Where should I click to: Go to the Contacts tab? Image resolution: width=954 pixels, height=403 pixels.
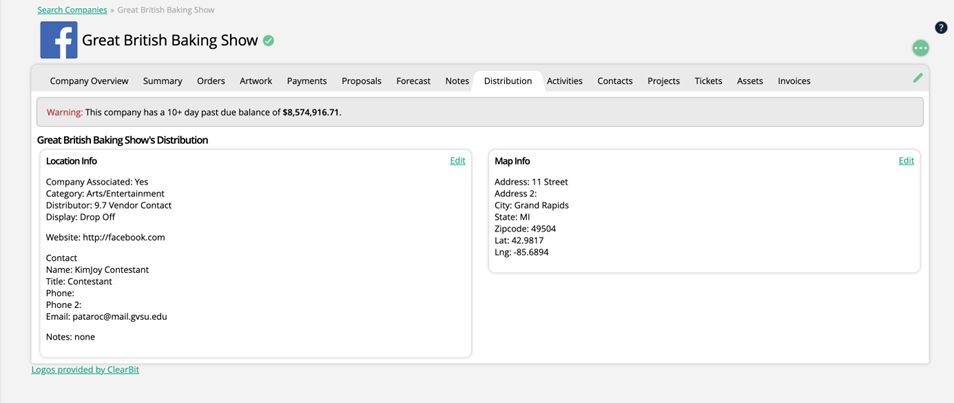615,81
